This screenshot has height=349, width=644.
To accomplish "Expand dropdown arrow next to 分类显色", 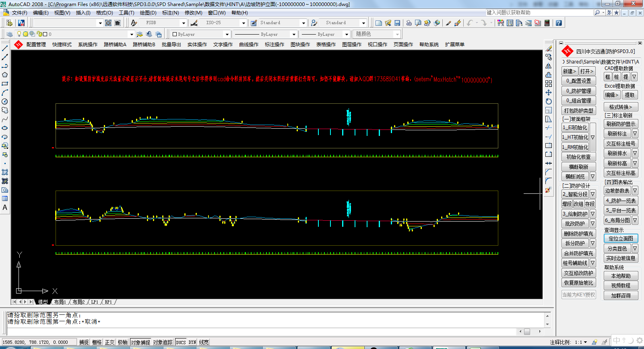I will click(635, 248).
